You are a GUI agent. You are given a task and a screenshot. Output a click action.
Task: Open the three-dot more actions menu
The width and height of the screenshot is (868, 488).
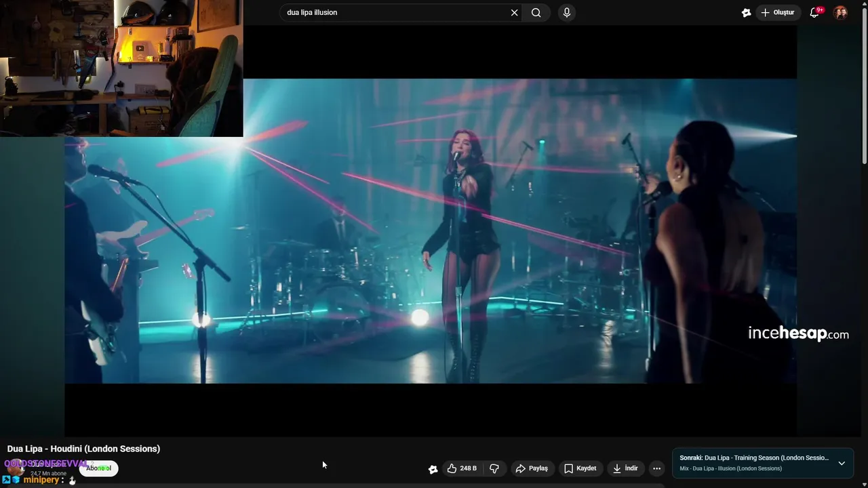coord(656,468)
